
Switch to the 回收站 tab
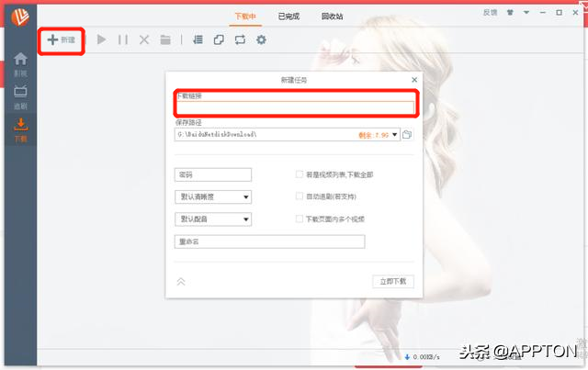[333, 17]
